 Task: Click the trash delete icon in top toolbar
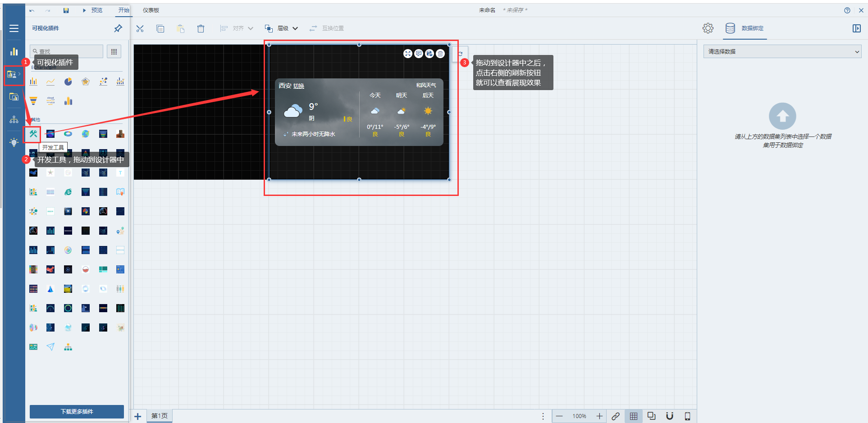coord(201,28)
